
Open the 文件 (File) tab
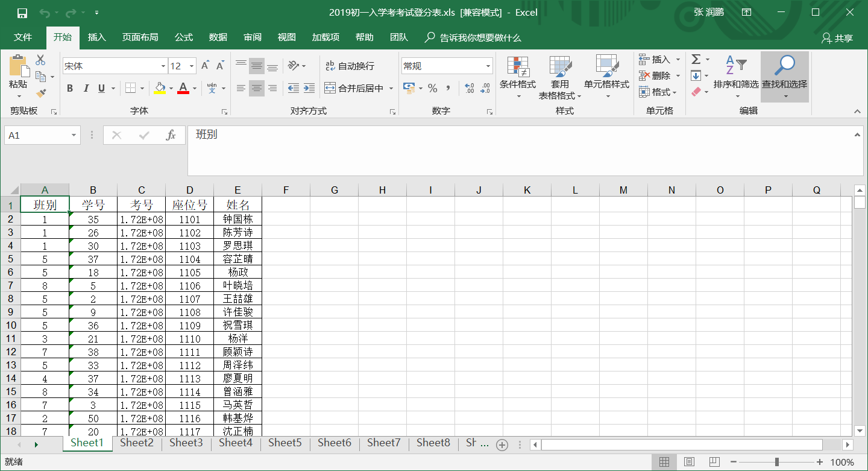click(23, 37)
